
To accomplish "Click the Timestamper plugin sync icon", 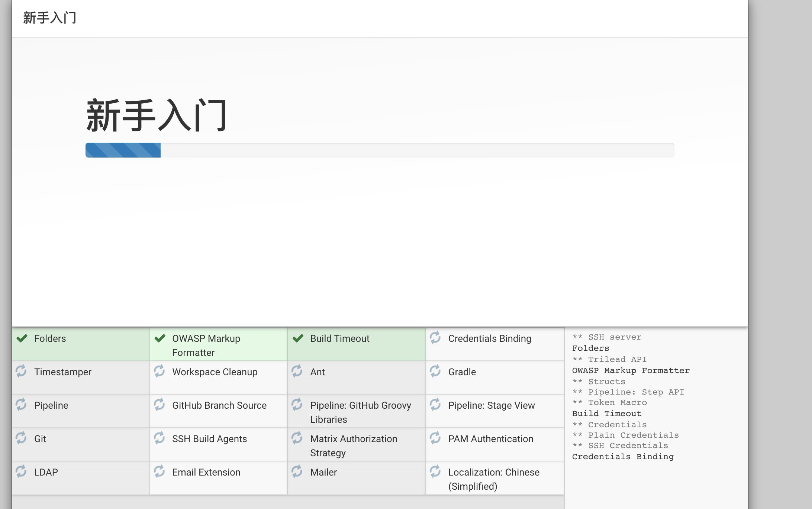I will 22,372.
